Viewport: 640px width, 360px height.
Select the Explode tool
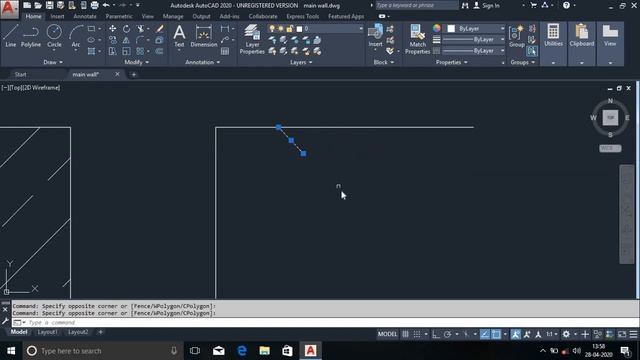[160, 40]
